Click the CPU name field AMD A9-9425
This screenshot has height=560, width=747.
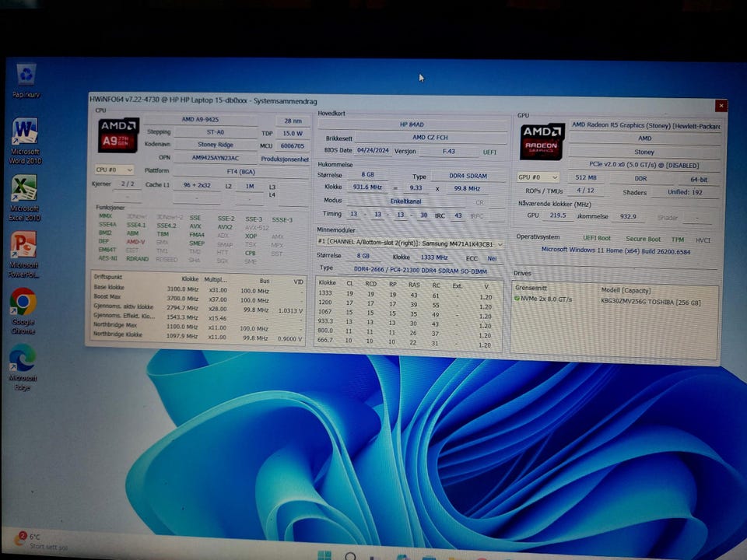coord(200,120)
